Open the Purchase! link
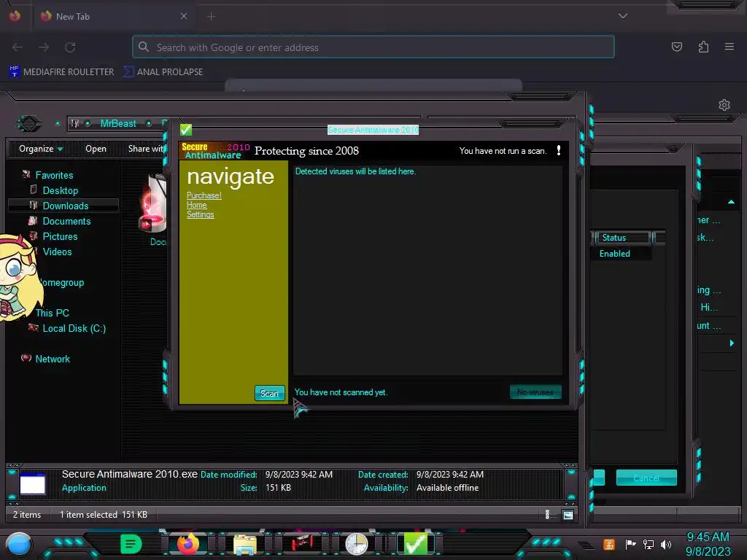747x560 pixels. click(204, 195)
